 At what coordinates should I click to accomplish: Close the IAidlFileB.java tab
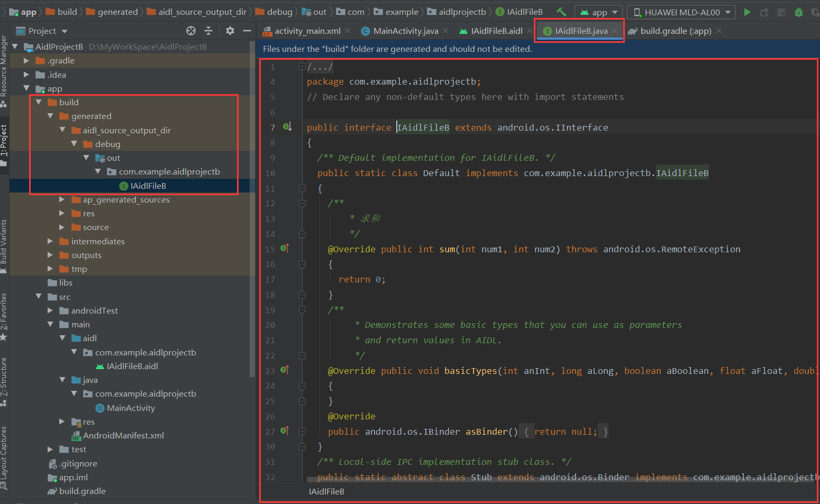[x=615, y=31]
